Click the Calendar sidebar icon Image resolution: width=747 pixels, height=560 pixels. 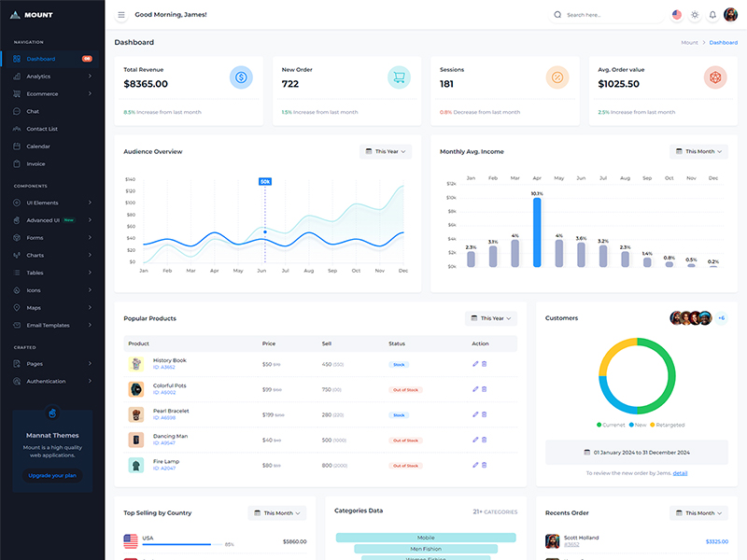[x=17, y=147]
